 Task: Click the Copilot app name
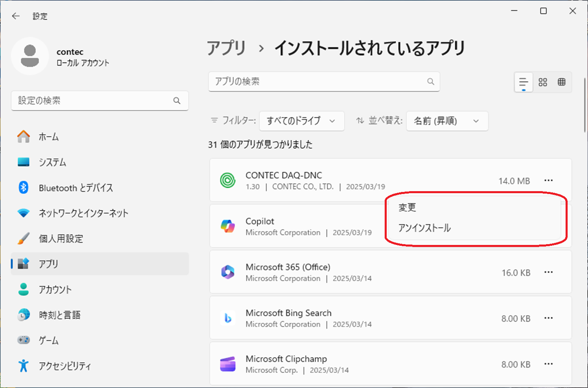click(260, 221)
